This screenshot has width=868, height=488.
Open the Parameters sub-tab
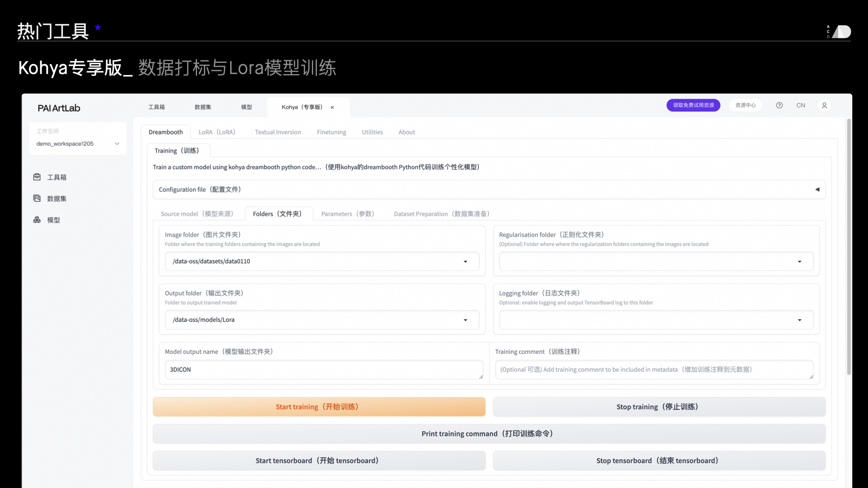click(x=348, y=214)
